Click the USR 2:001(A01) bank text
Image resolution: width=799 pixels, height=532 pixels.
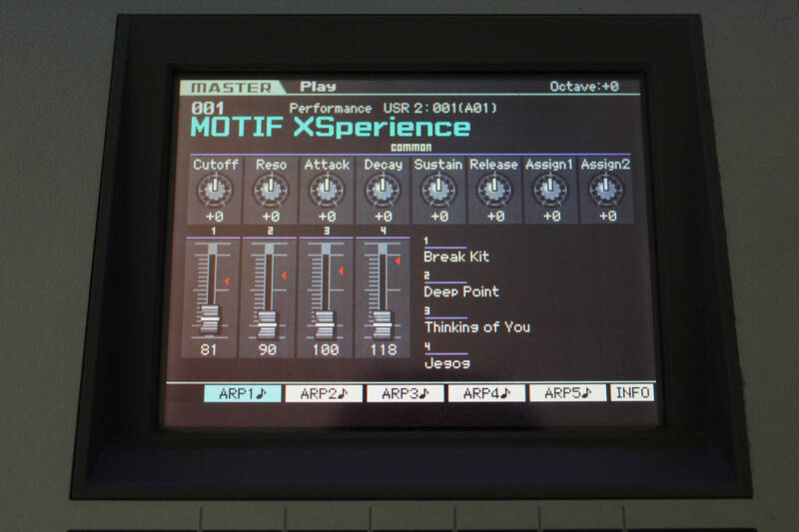pyautogui.click(x=439, y=108)
